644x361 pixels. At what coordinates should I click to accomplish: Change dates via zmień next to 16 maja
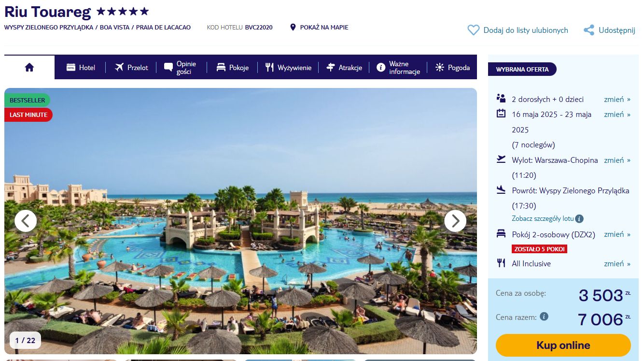617,115
